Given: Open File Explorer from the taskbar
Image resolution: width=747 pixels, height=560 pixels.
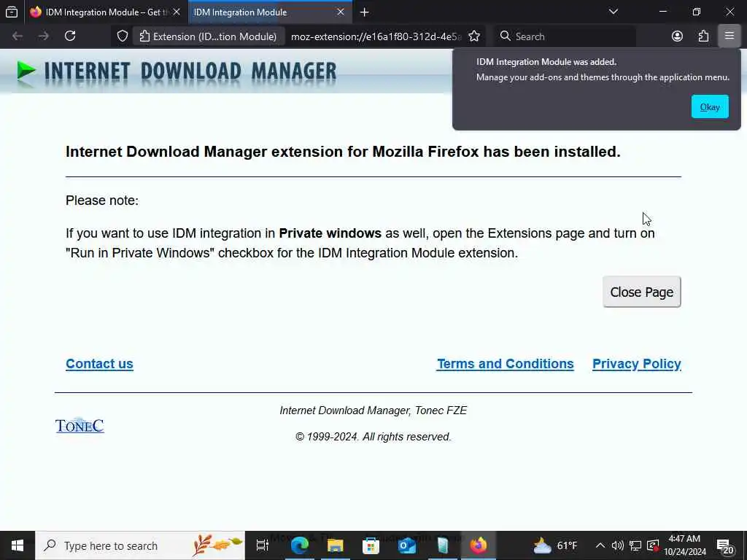Looking at the screenshot, I should [x=336, y=545].
